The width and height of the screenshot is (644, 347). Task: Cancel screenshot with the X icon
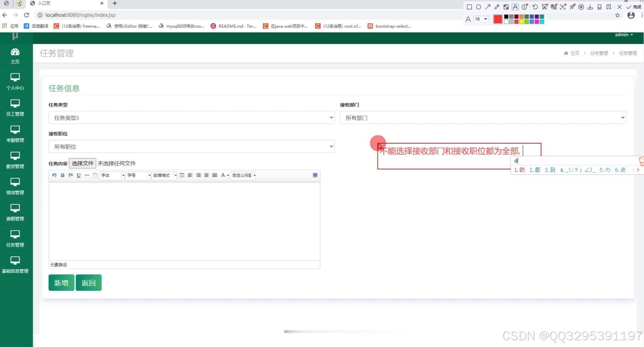tap(620, 7)
